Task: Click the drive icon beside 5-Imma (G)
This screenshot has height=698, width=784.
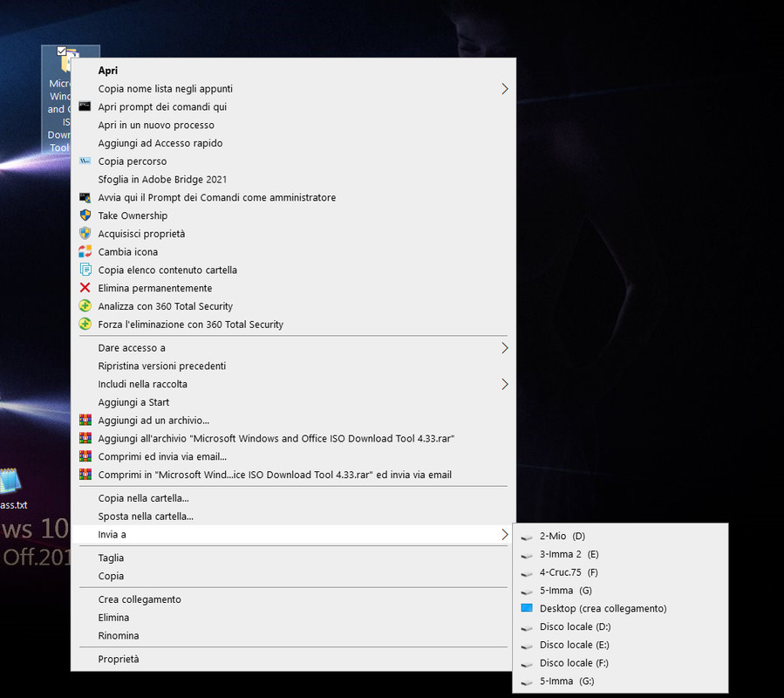Action: click(527, 592)
